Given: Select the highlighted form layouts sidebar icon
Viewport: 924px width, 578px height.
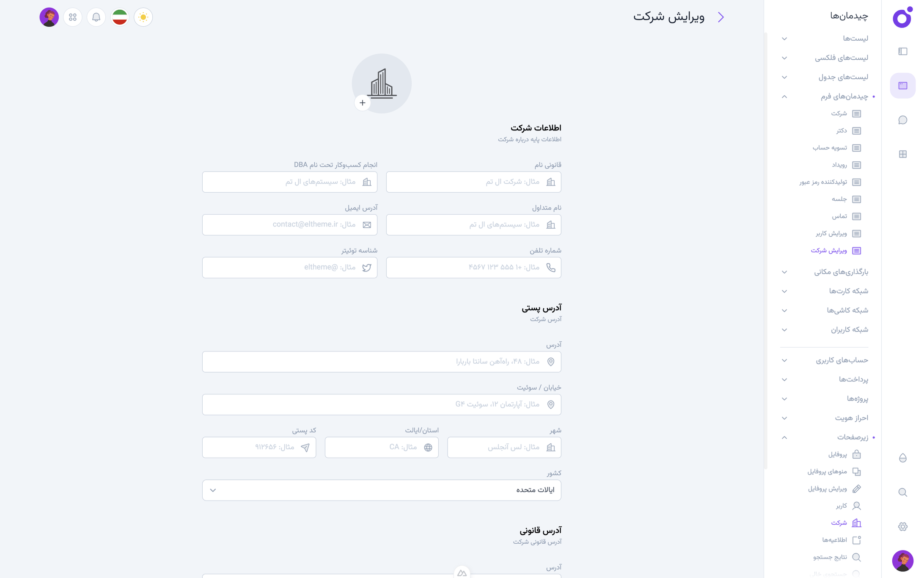Looking at the screenshot, I should (903, 85).
